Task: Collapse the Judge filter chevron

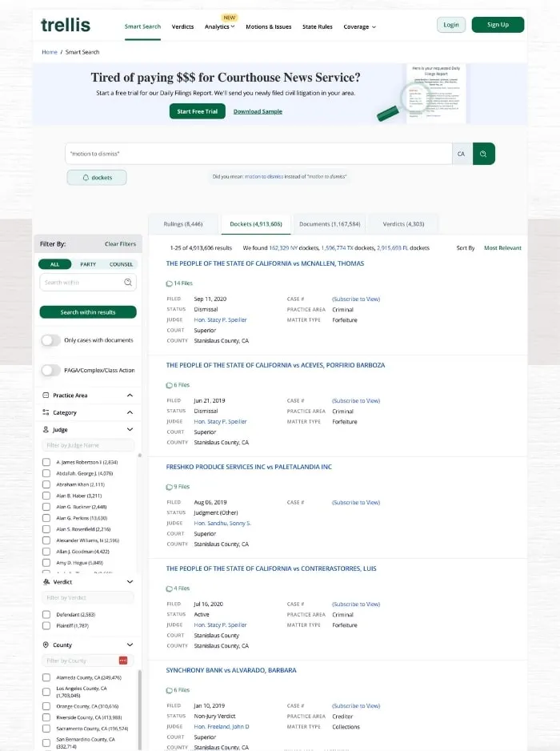Action: coord(130,430)
